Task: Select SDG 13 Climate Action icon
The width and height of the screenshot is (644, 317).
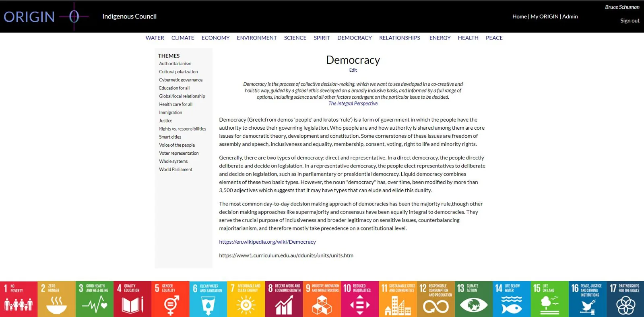Action: [473, 299]
